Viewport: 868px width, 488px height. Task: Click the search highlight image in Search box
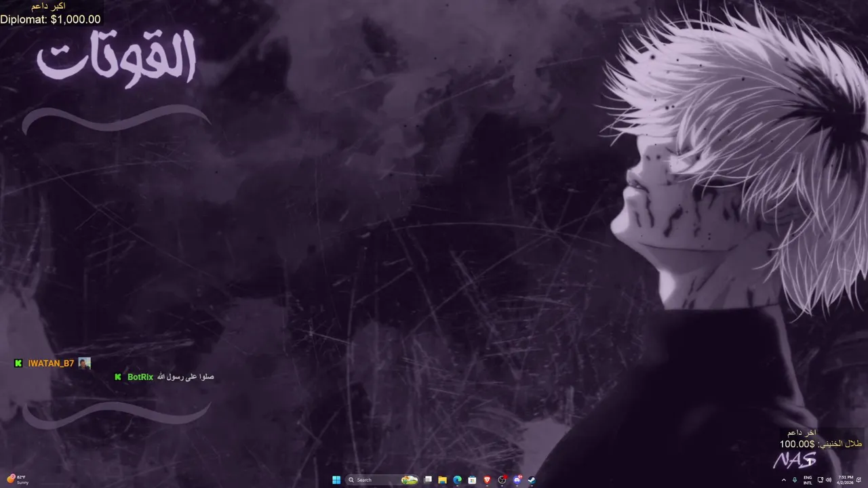coord(410,480)
